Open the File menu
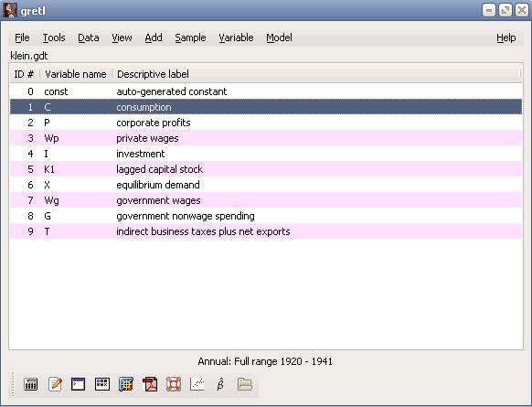 (22, 37)
